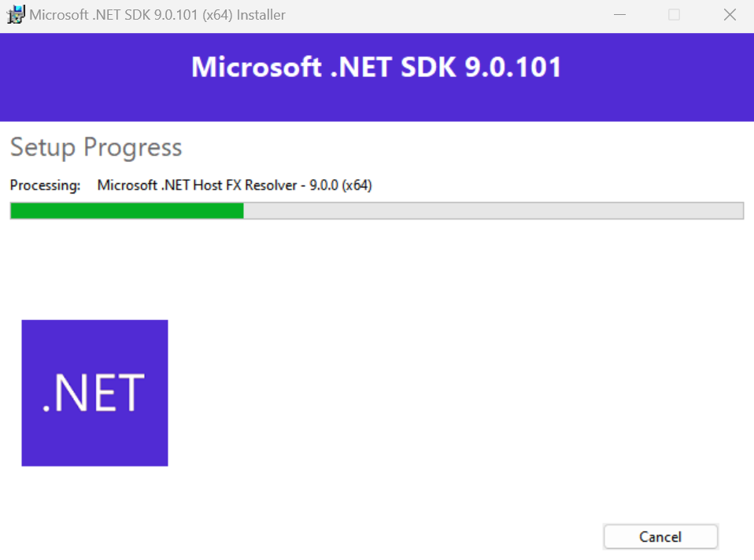This screenshot has height=560, width=754.
Task: Click the word 'Progress' in the section heading
Action: 133,148
